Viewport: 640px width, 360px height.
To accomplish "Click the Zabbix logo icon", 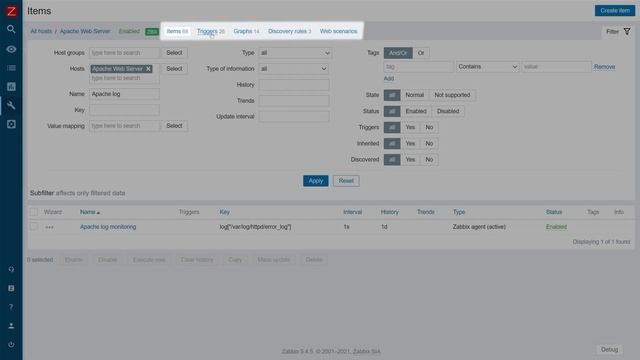I will 11,11.
